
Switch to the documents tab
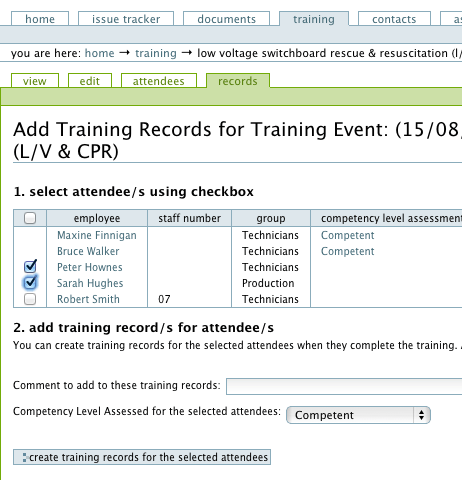point(226,19)
